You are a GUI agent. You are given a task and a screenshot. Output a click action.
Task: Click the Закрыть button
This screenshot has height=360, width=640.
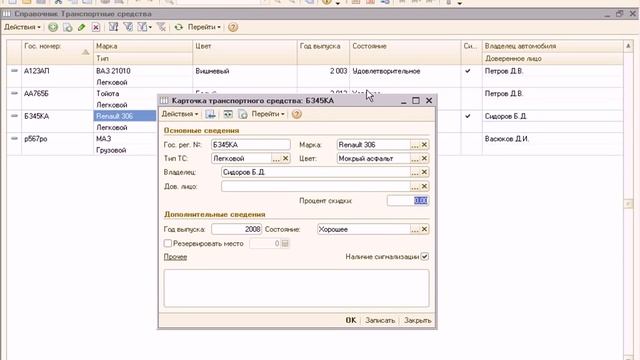coord(418,320)
